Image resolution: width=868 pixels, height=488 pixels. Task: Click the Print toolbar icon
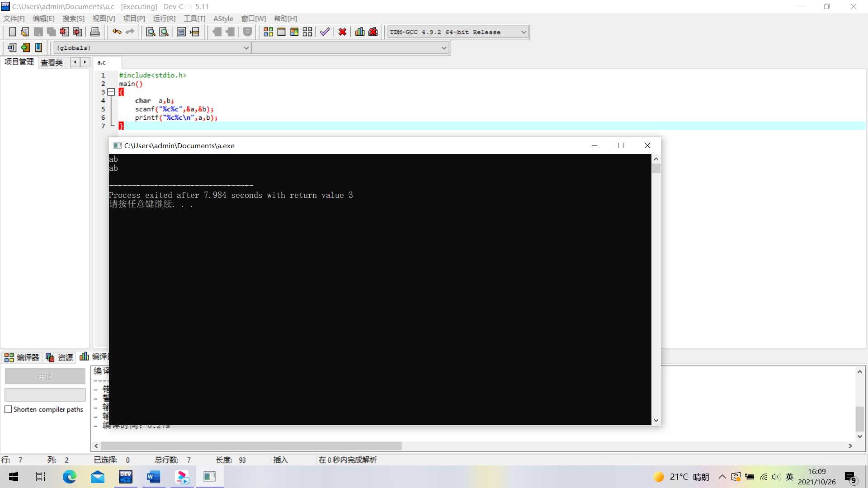coord(95,32)
